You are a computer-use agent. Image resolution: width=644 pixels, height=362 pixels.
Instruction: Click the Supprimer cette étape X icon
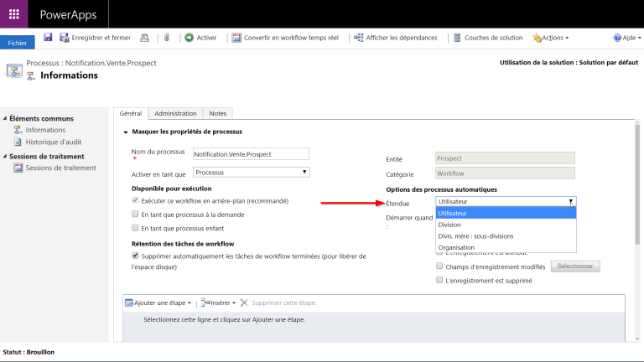[244, 303]
